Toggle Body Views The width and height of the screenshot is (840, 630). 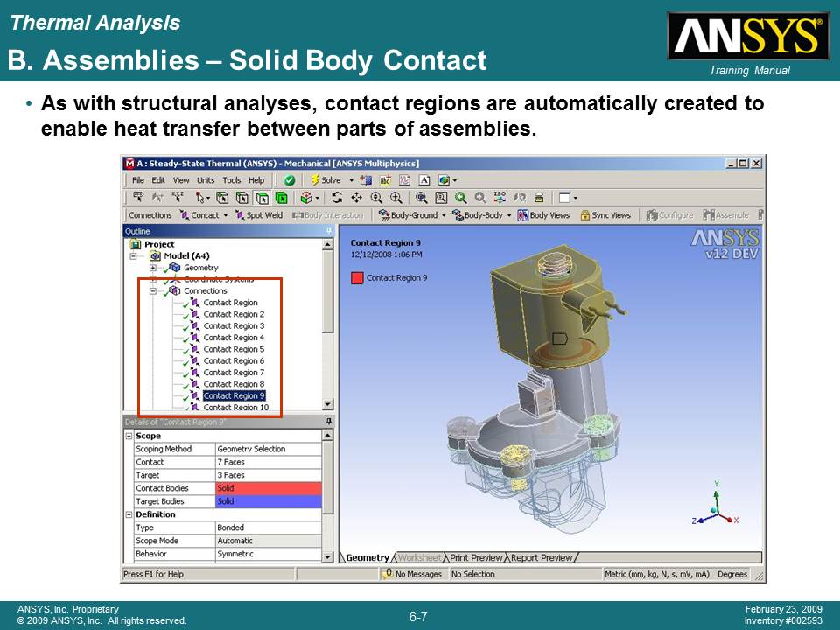pos(543,215)
